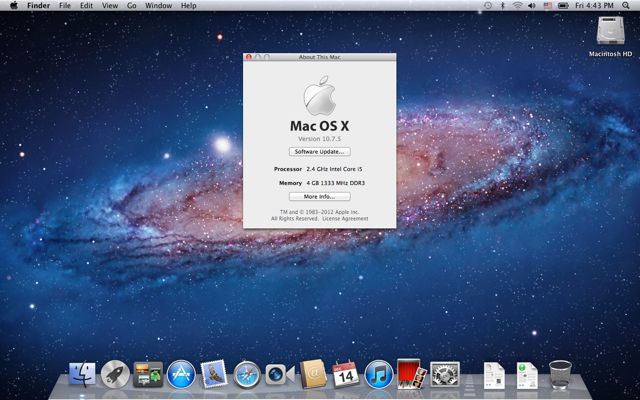Open the Apple menu
This screenshot has height=400, width=640.
point(14,5)
